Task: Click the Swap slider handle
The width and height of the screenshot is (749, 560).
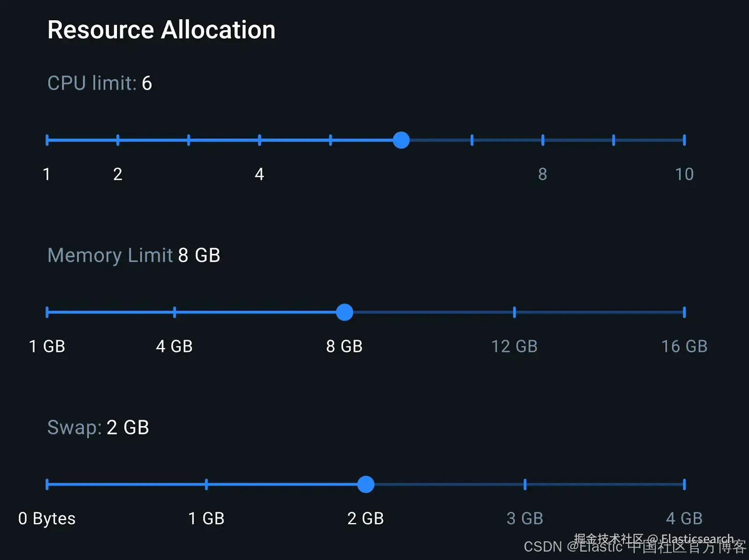Action: click(x=366, y=484)
